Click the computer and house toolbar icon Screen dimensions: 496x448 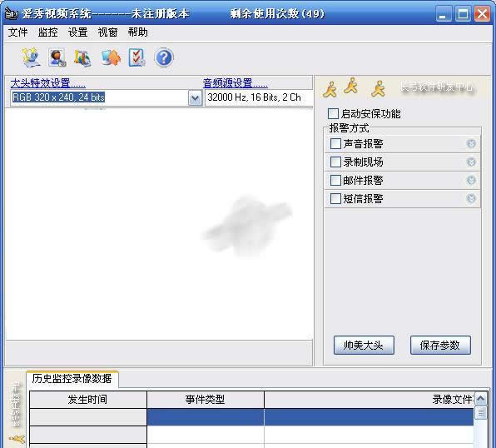pos(111,57)
